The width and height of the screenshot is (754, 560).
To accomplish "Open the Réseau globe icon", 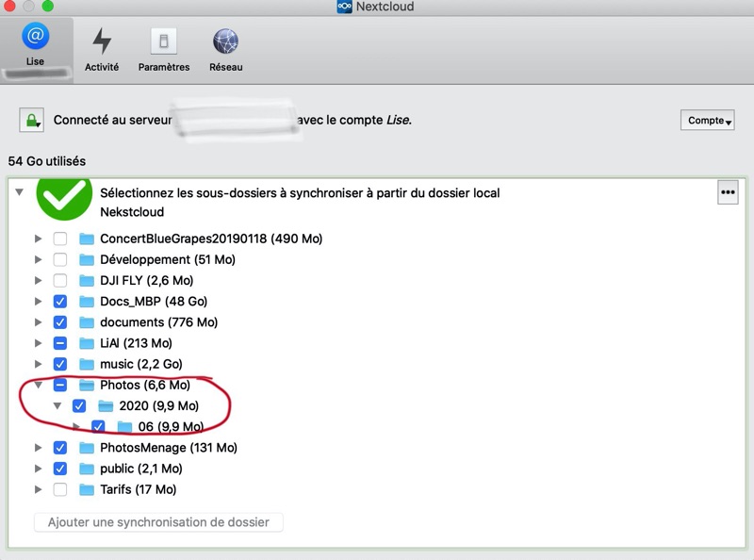I will tap(225, 42).
